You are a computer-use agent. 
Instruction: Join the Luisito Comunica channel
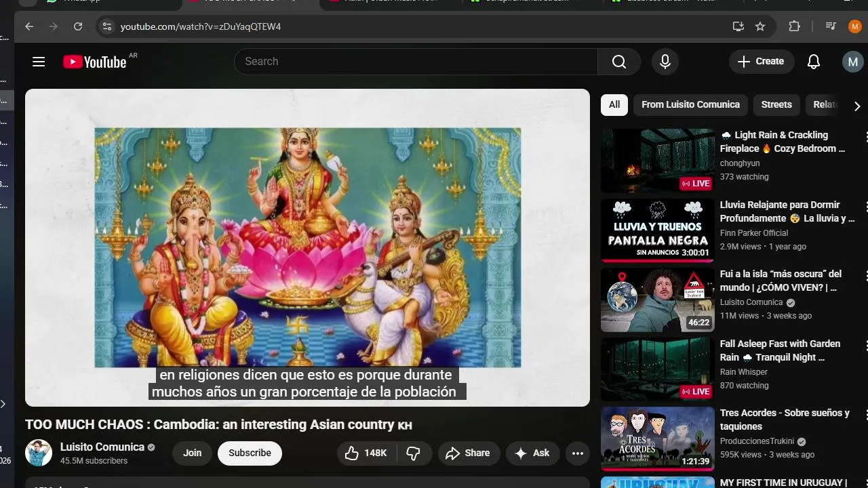point(193,453)
